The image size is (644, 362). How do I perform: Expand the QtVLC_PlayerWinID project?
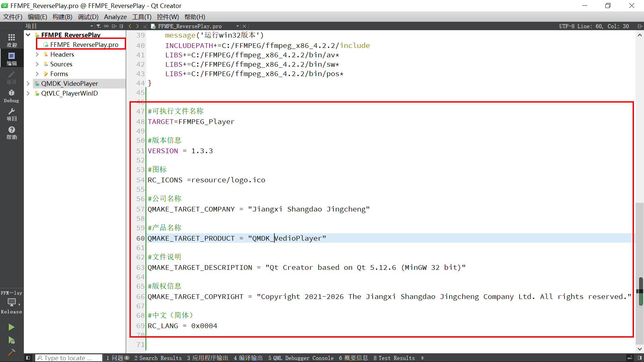(28, 93)
